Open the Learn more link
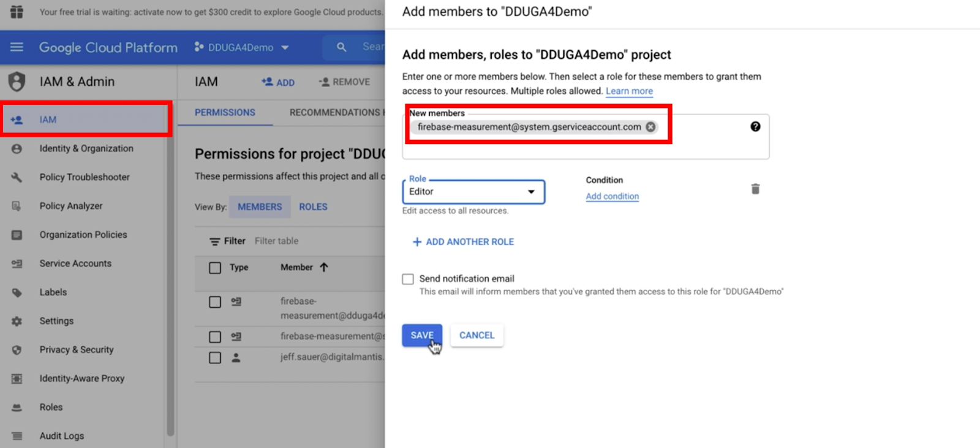The width and height of the screenshot is (980, 448). (629, 91)
